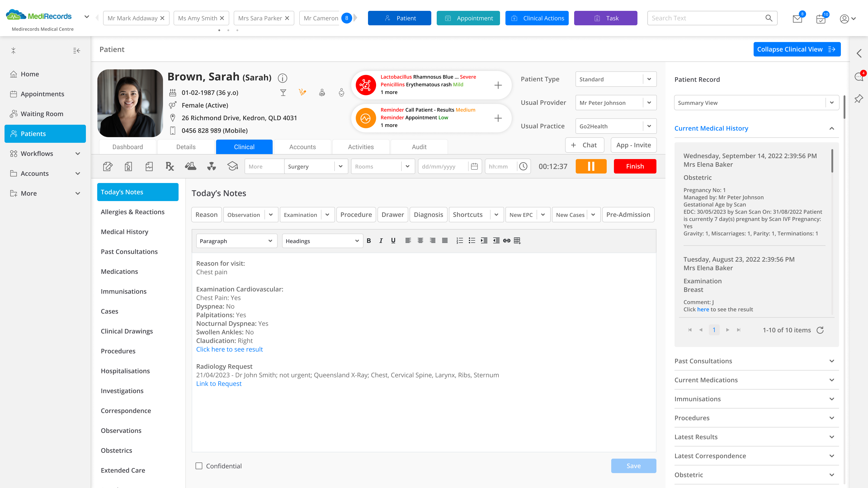
Task: Switch to the Accounts patient tab
Action: (302, 147)
